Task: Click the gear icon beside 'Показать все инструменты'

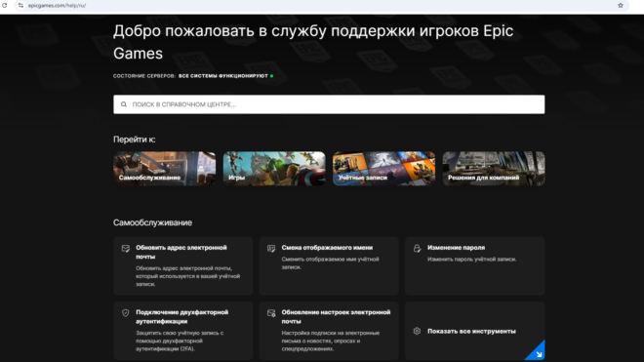Action: [417, 331]
